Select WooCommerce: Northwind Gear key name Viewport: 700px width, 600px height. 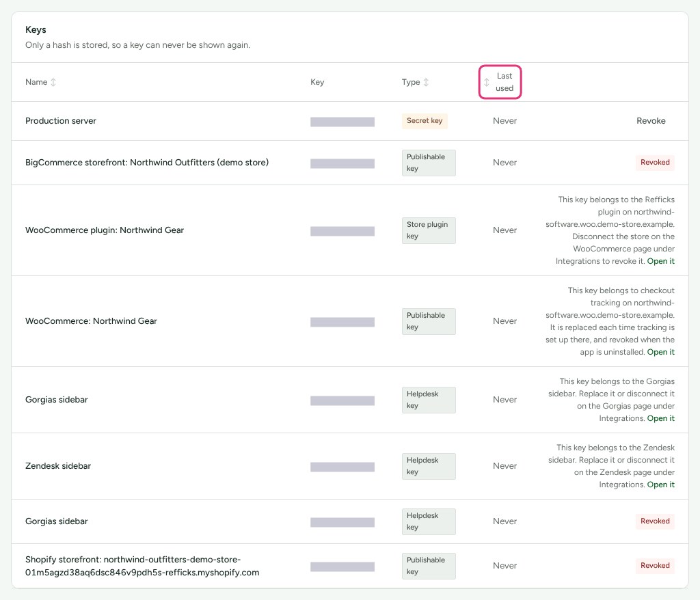coord(91,321)
